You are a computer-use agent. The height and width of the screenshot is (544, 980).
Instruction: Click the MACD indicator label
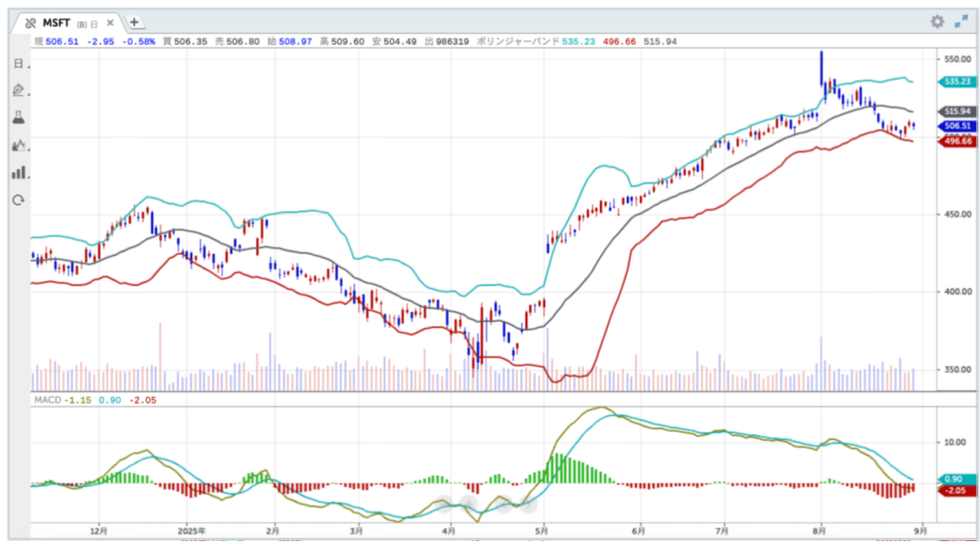pos(46,398)
